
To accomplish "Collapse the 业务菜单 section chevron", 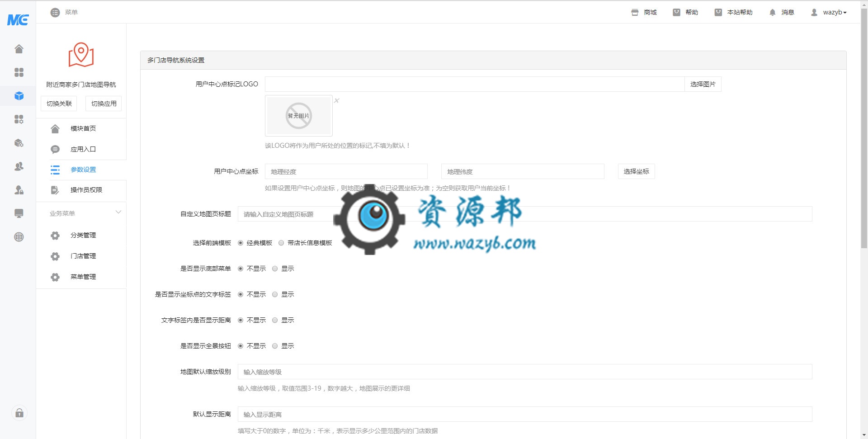I will (x=118, y=212).
